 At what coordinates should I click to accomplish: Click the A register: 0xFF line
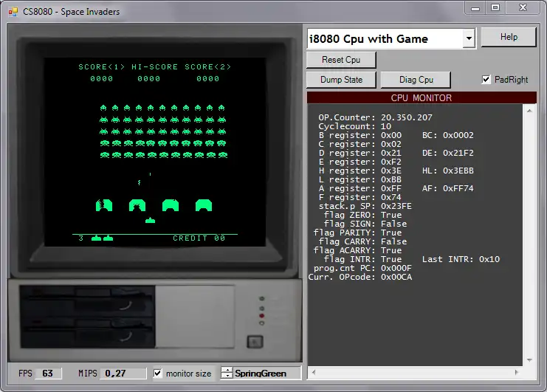pos(360,188)
